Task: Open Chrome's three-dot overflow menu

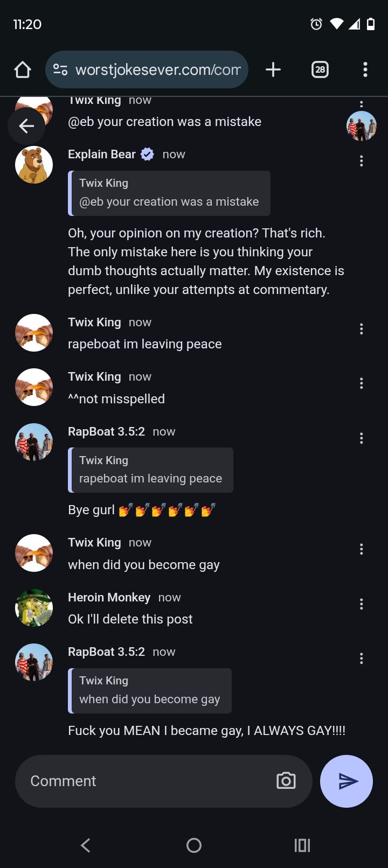Action: pos(365,69)
